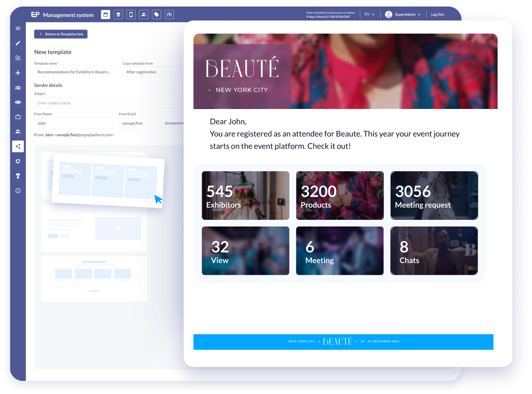Image resolution: width=532 pixels, height=394 pixels.
Task: Open the EN language dropdown
Action: point(369,14)
